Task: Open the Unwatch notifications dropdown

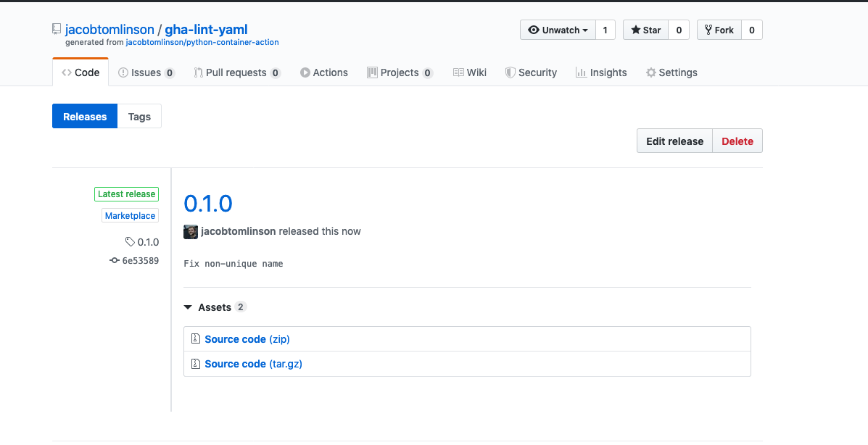Action: point(558,30)
